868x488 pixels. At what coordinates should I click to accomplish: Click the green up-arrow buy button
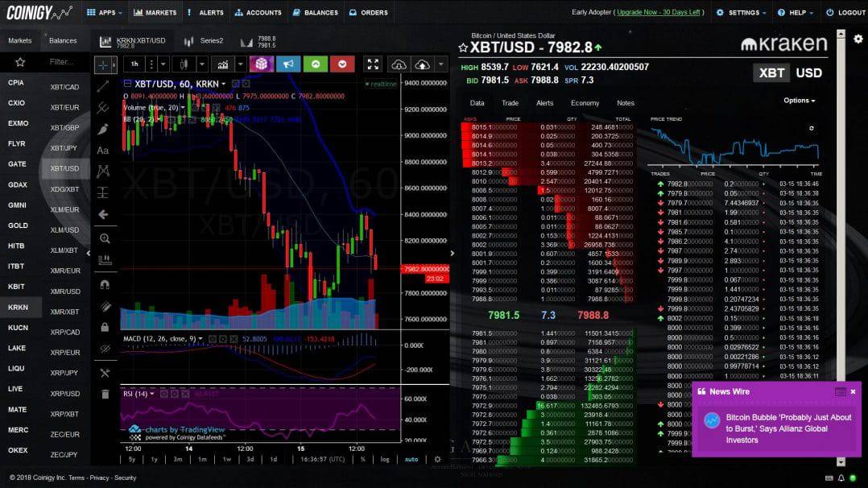click(x=316, y=64)
